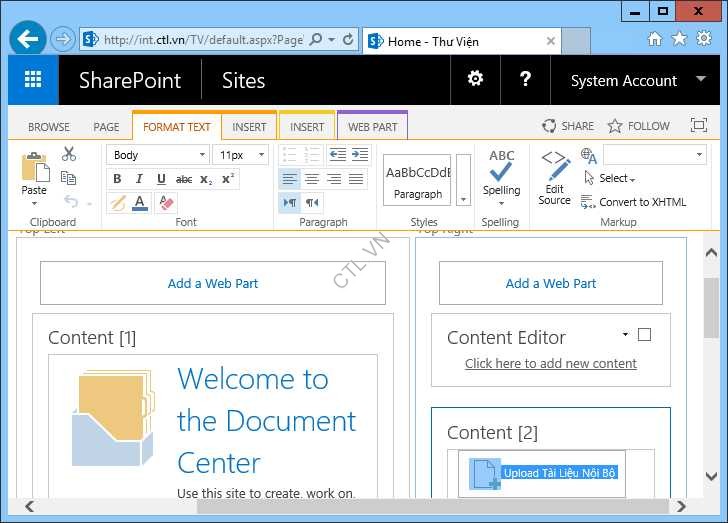Switch to the PAGE ribbon tab
This screenshot has height=523, width=728.
click(x=106, y=127)
